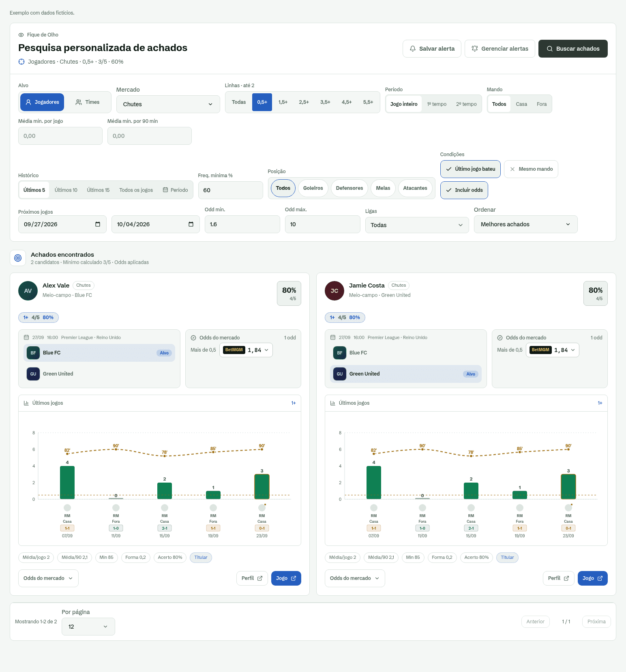The image size is (626, 672).
Task: Open Gerenciar alertas
Action: tap(500, 49)
